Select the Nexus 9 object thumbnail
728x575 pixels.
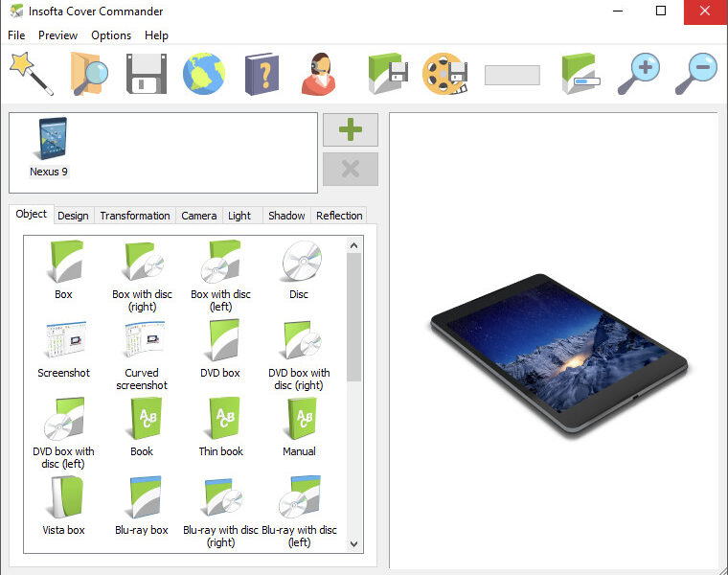[49, 148]
